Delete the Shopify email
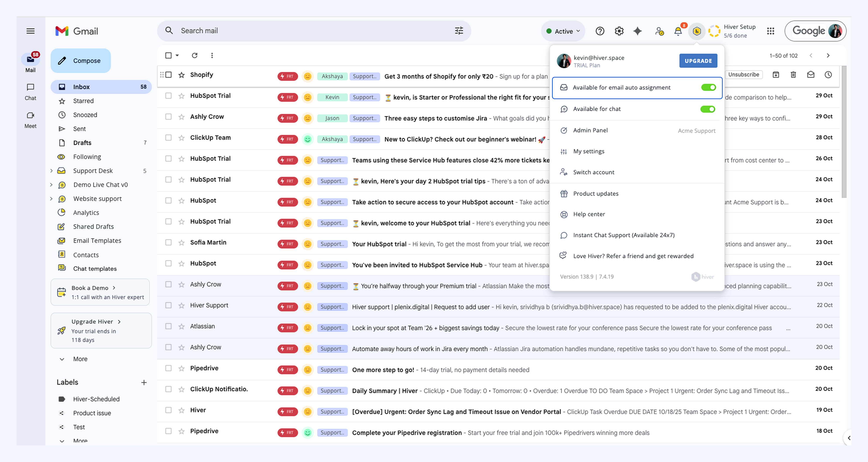This screenshot has height=462, width=868. 793,74
